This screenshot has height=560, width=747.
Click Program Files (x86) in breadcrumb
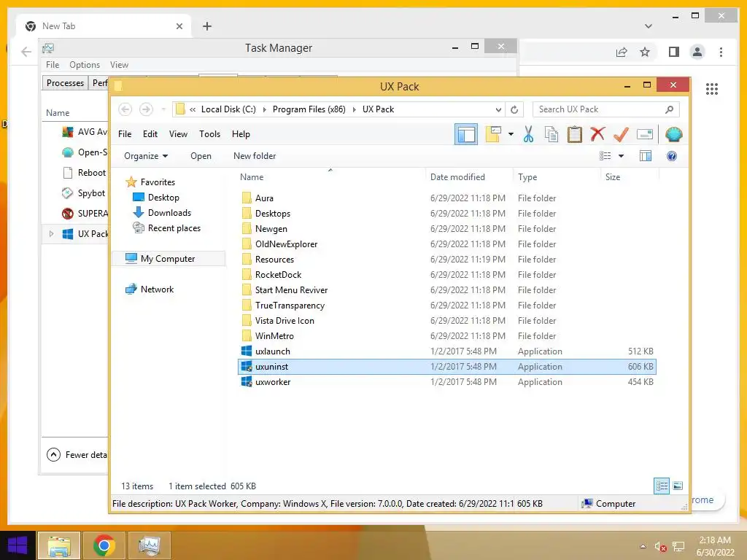pos(309,109)
